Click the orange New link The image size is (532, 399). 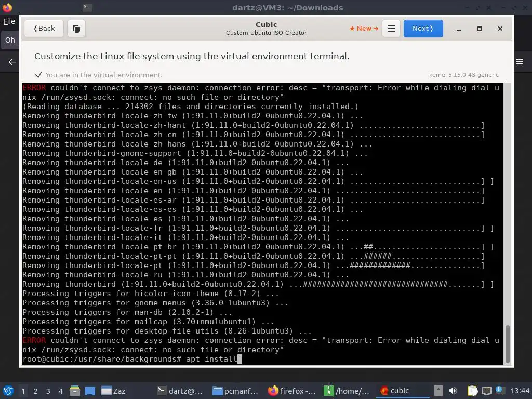tap(364, 29)
